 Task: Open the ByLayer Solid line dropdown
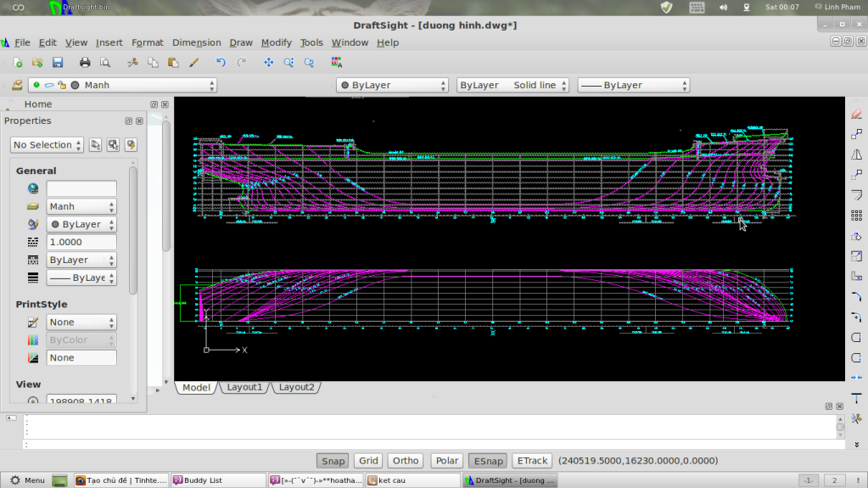(x=512, y=85)
